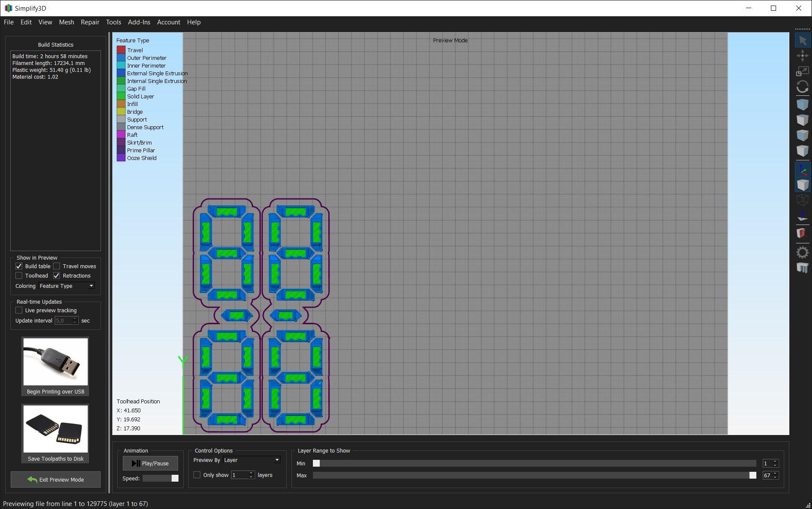Image resolution: width=812 pixels, height=509 pixels.
Task: Open process settings gear icon
Action: coord(802,252)
